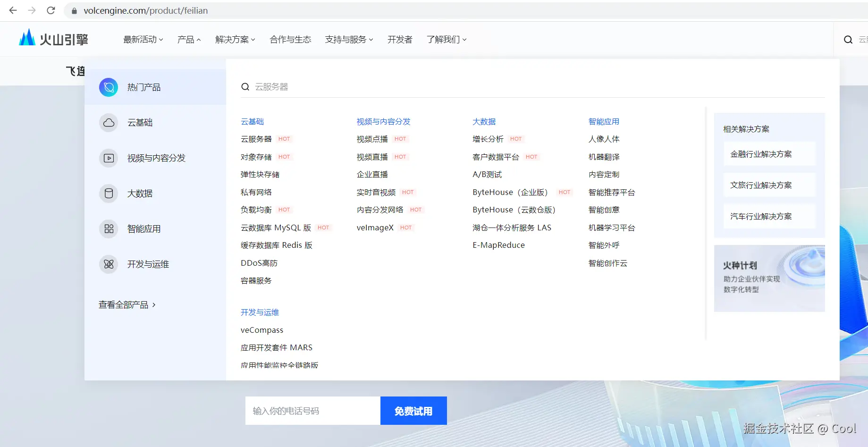The width and height of the screenshot is (868, 447).
Task: Focus the 输入你的电话号码 phone field
Action: coord(313,411)
